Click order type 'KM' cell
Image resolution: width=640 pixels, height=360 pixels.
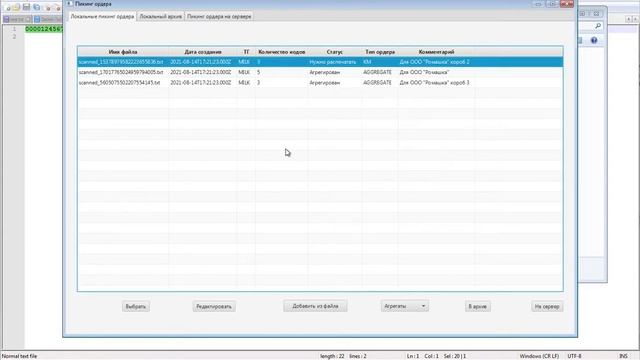pos(367,62)
